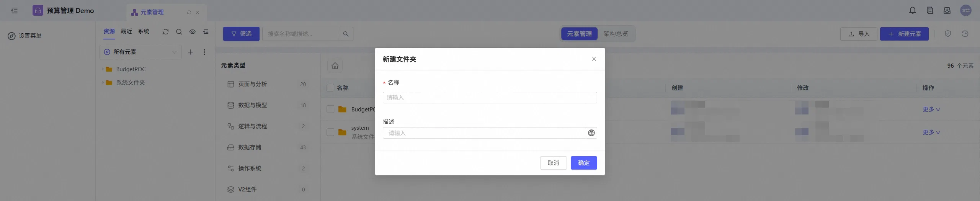Check the BudgetPOC row checkbox
Image resolution: width=980 pixels, height=201 pixels.
pyautogui.click(x=330, y=109)
